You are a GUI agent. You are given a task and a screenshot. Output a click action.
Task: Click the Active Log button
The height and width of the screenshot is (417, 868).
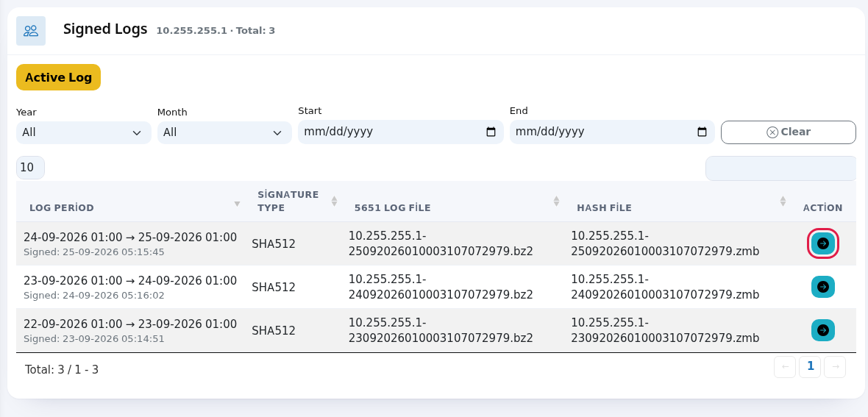(58, 77)
